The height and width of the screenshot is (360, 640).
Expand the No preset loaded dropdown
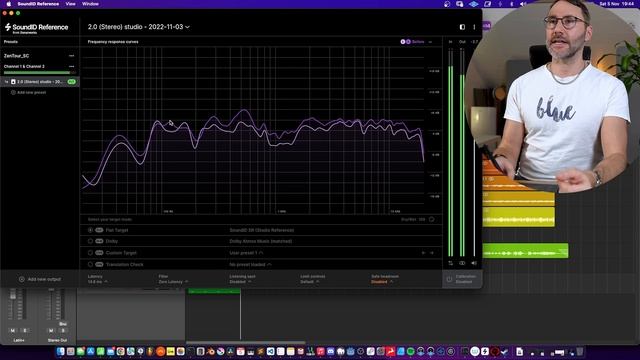pyautogui.click(x=250, y=264)
